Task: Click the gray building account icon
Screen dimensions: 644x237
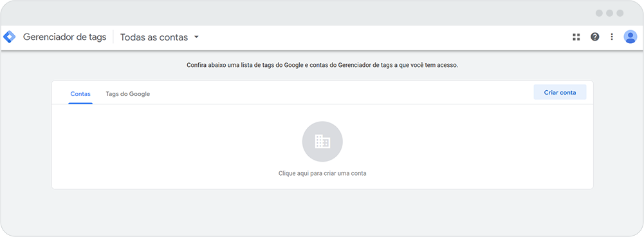Action: [x=322, y=142]
